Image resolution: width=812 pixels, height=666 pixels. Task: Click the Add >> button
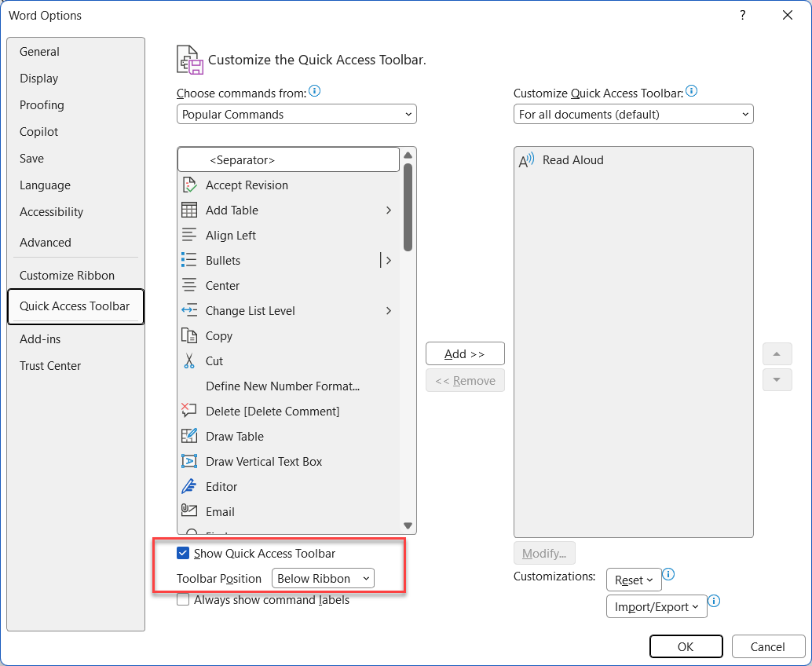465,353
